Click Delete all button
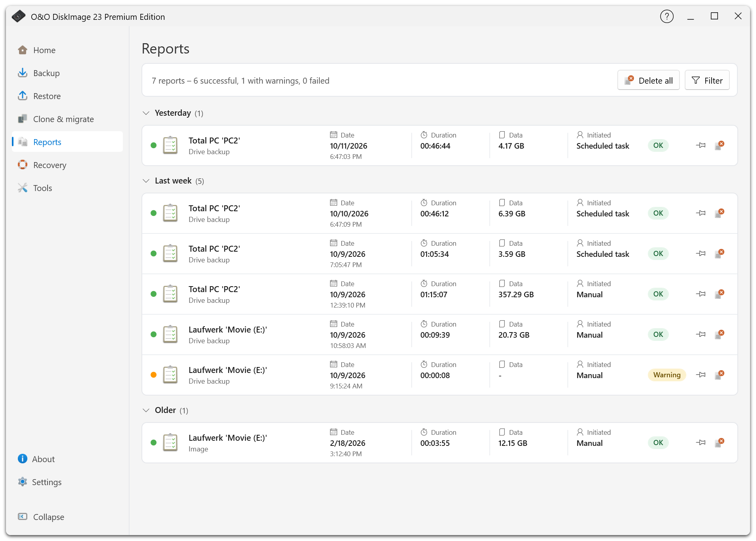This screenshot has width=756, height=541. point(648,80)
